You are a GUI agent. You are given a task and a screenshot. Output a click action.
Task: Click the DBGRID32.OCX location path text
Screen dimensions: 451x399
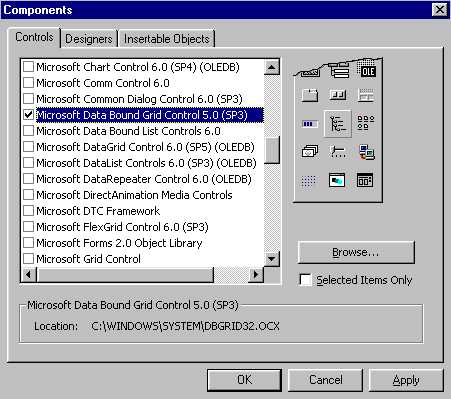coord(185,326)
